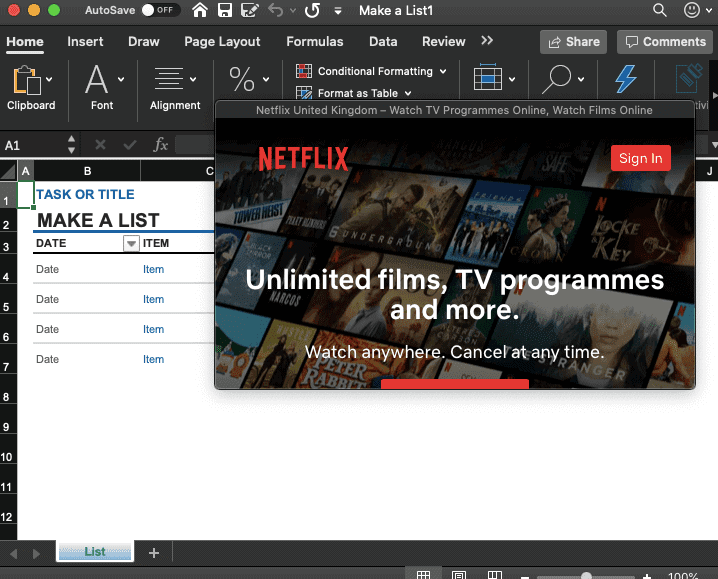Open the smiley feedback icon
Screen dimensions: 718x579
click(691, 10)
